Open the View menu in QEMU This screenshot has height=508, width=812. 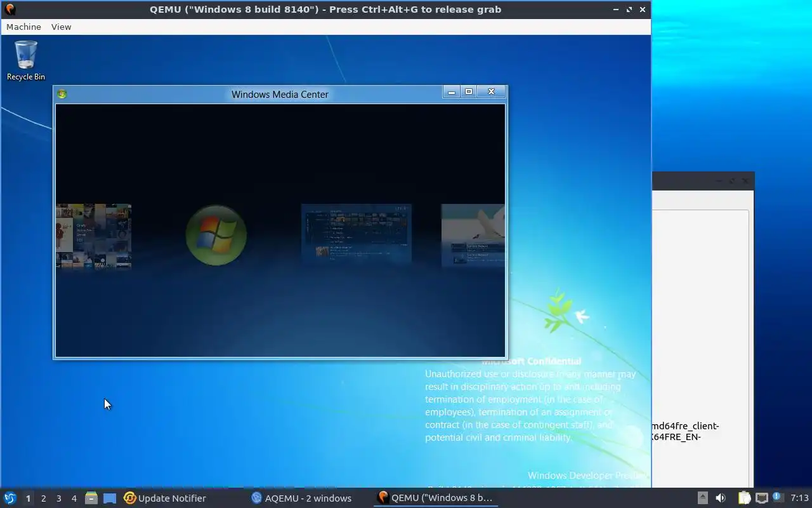coord(61,27)
